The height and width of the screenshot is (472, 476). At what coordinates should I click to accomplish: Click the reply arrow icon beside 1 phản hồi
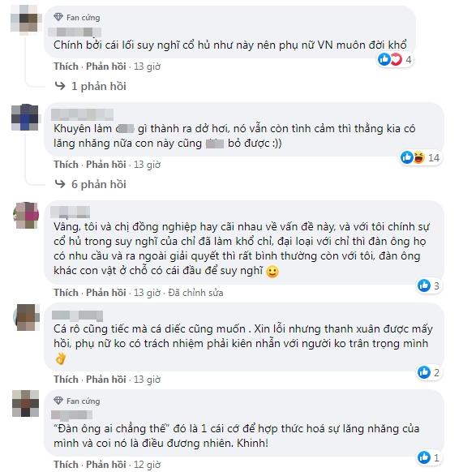pos(60,86)
